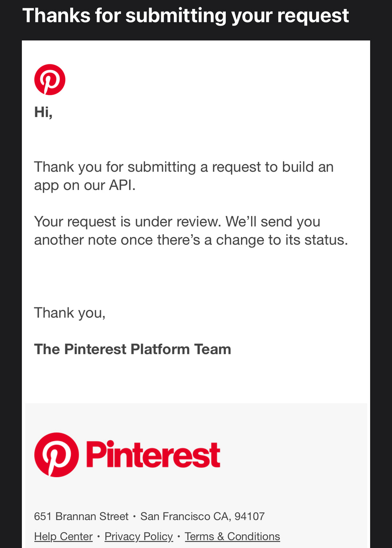
Task: Click the dark margin beside the email card
Action: tap(10, 274)
